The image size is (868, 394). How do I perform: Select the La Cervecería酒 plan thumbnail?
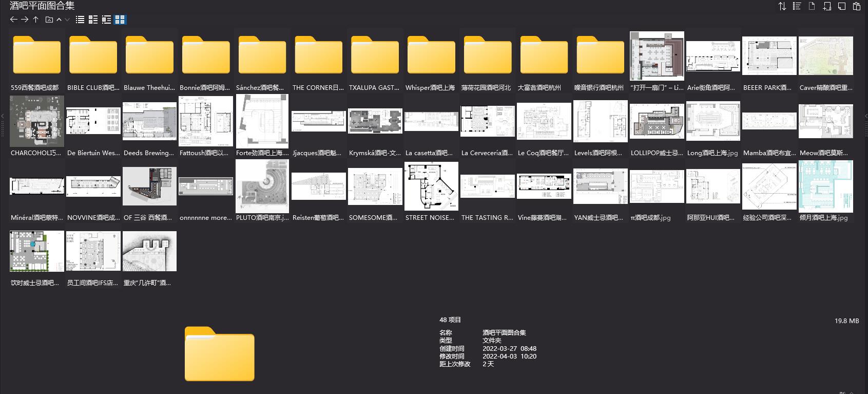click(x=488, y=121)
